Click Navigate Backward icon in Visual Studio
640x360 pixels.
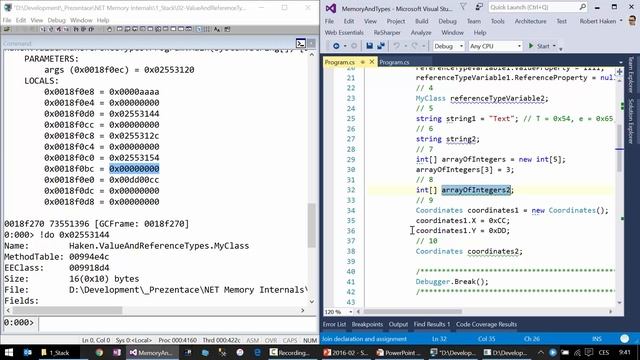[x=336, y=46]
